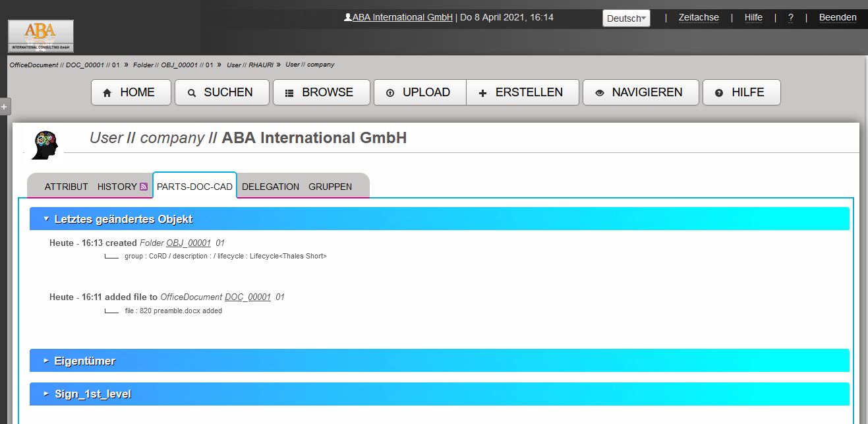The width and height of the screenshot is (868, 424).
Task: Click breadcrumb Folder // OBJ_00001 // 01
Action: (x=173, y=65)
